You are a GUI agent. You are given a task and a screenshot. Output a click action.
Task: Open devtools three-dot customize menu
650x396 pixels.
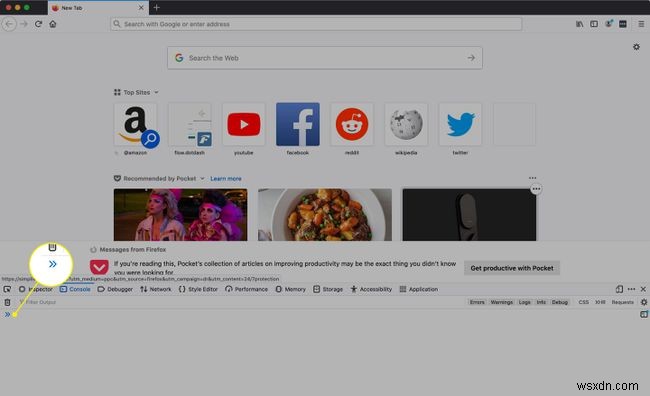point(631,289)
